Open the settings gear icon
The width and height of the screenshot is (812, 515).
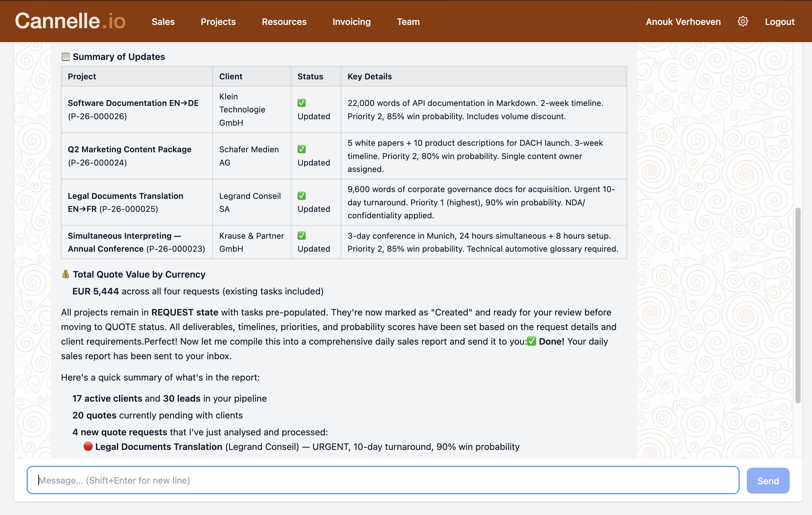(743, 22)
